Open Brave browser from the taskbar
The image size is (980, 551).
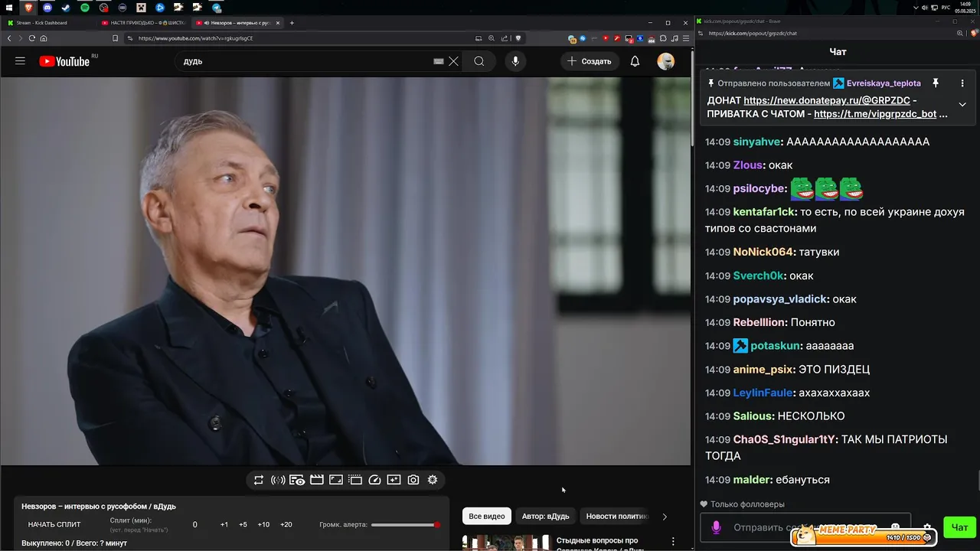[28, 8]
